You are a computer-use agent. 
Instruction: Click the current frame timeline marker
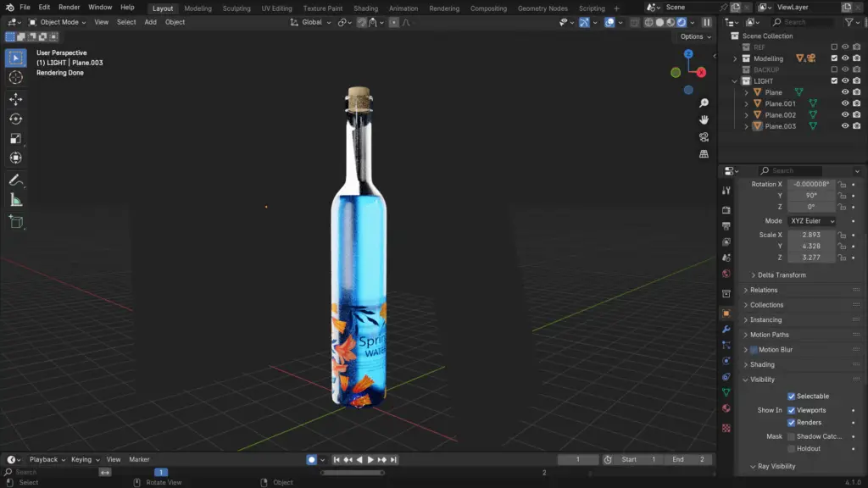(x=161, y=473)
